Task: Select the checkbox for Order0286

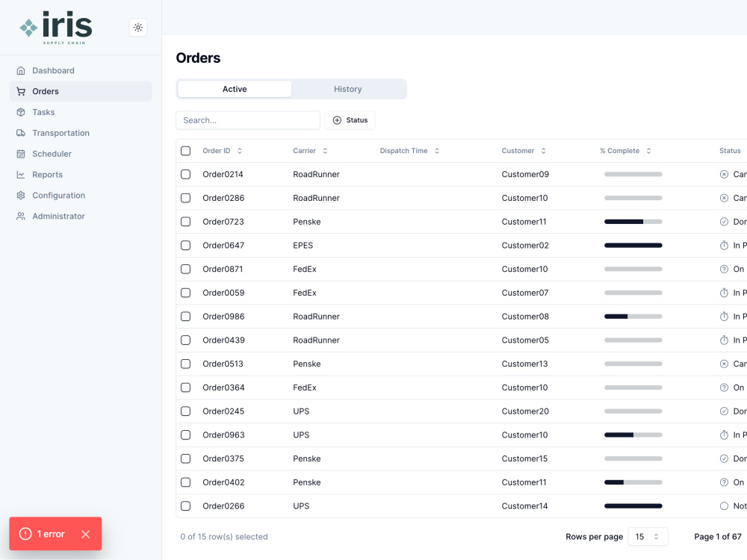Action: (x=186, y=198)
